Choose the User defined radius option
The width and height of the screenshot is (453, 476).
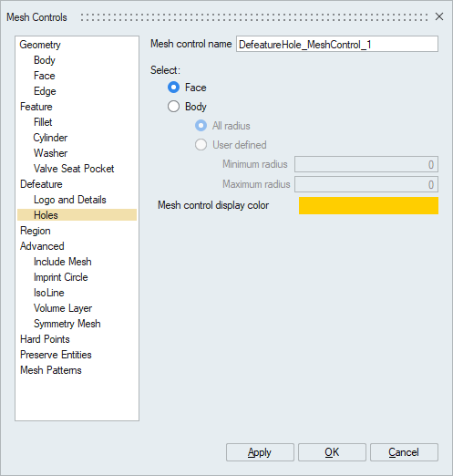[x=201, y=145]
